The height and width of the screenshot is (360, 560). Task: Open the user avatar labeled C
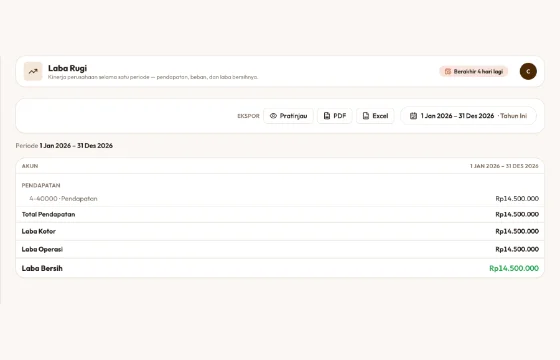(x=528, y=71)
